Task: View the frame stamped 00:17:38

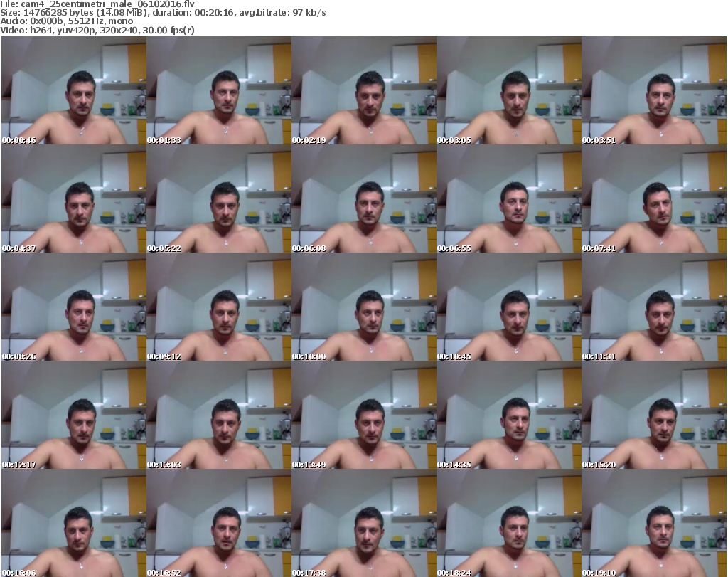Action: (x=364, y=523)
